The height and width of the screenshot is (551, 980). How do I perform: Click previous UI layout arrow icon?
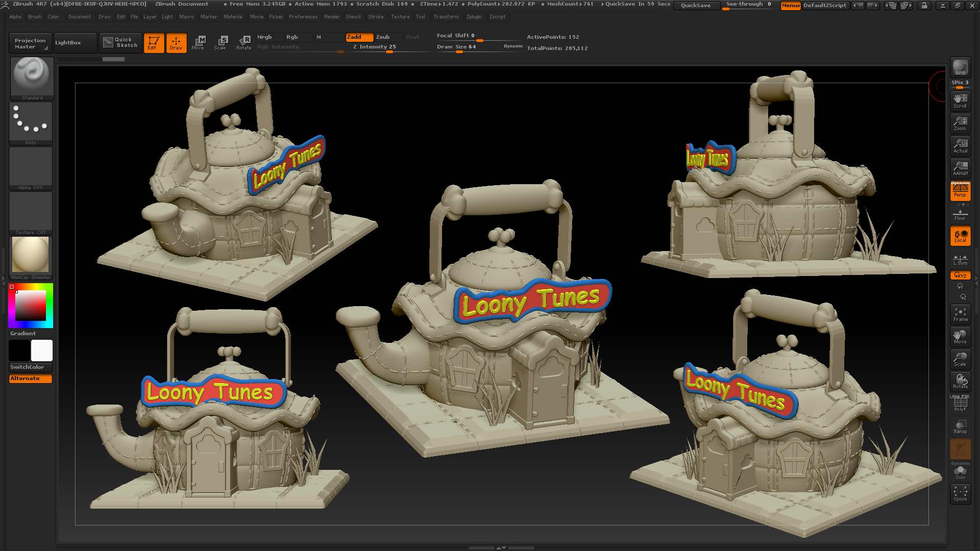click(858, 5)
